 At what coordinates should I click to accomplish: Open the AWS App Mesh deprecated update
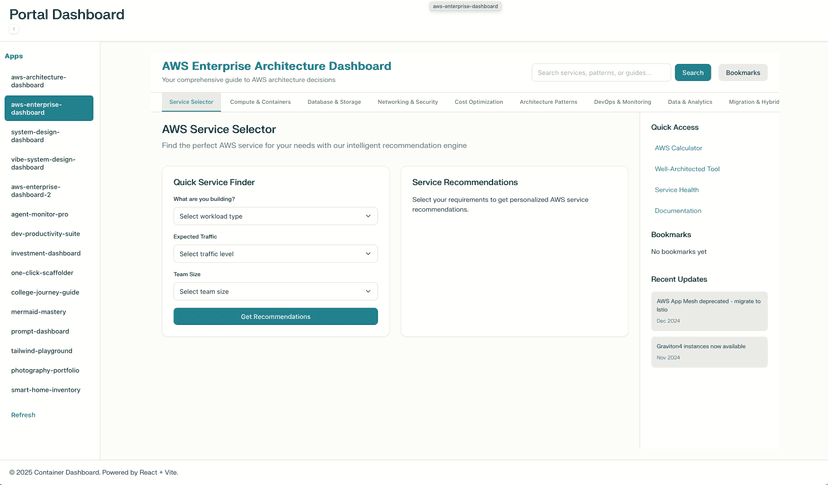tap(709, 311)
